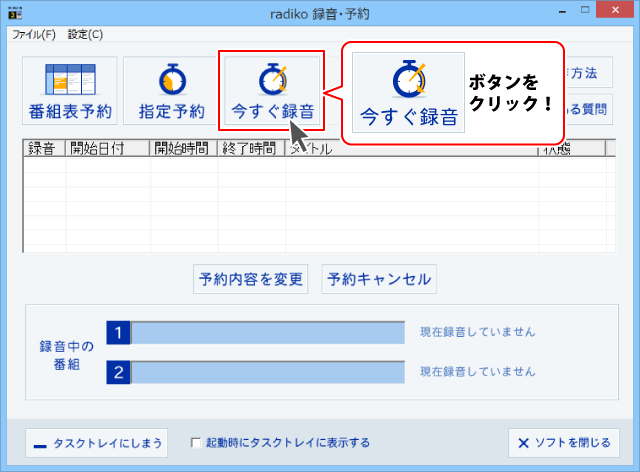Click the 指定予約 timer button
This screenshot has height=472, width=640.
[x=170, y=91]
